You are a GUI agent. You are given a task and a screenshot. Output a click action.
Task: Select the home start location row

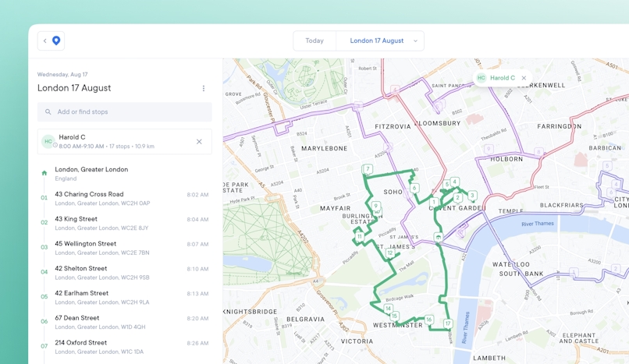124,173
